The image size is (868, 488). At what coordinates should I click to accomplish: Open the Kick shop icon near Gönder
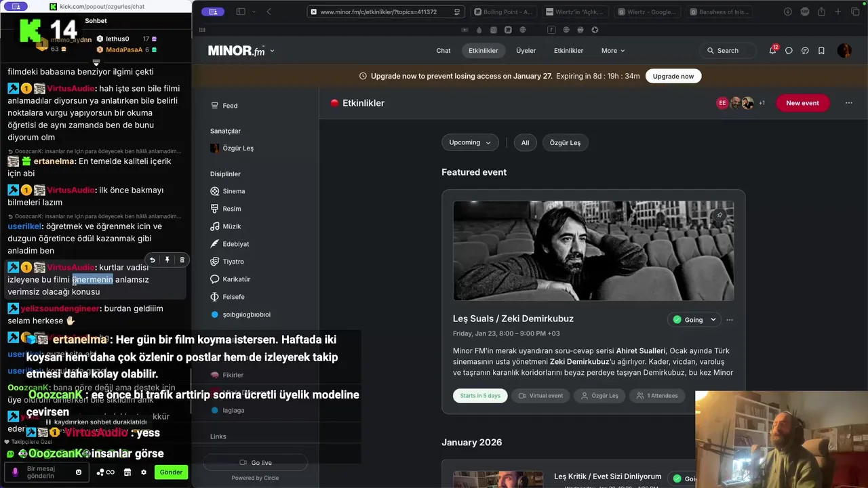click(x=127, y=472)
